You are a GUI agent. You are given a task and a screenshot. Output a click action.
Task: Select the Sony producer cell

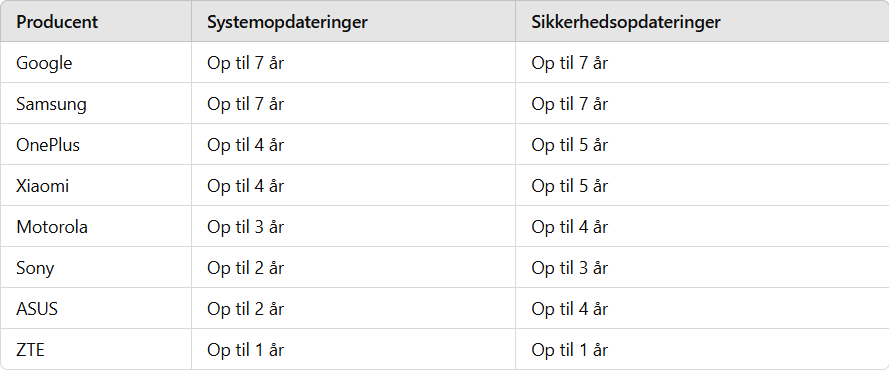point(96,267)
